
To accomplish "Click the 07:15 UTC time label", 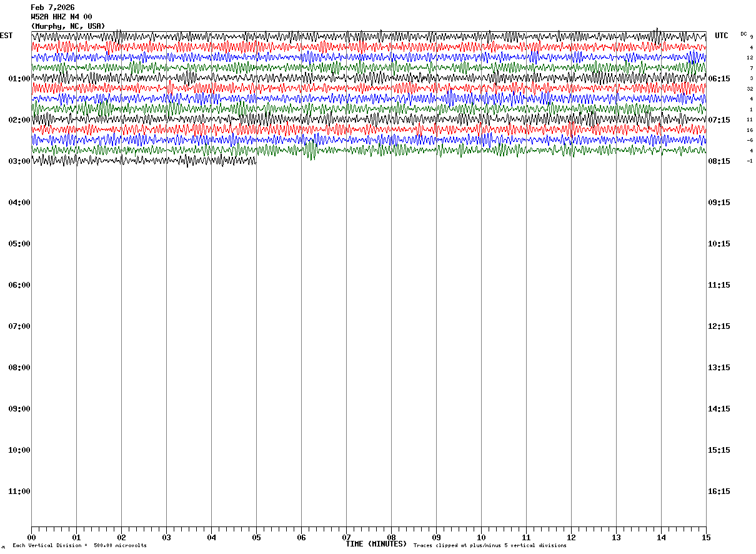I will click(719, 120).
